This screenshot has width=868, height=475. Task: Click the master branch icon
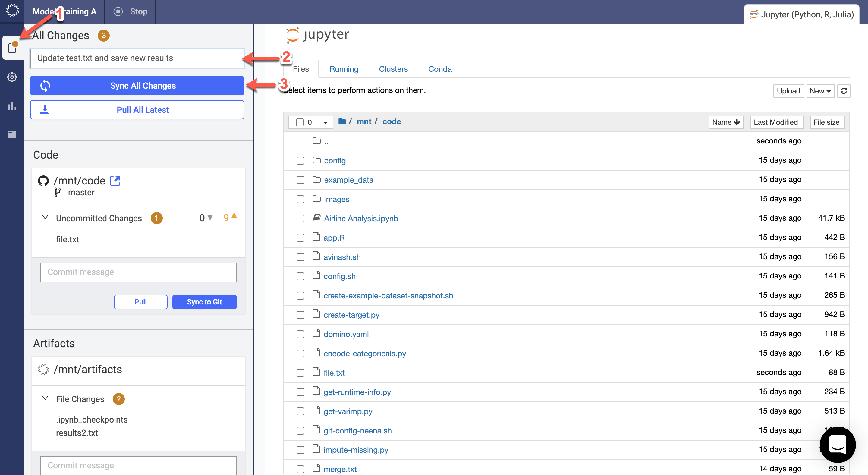tap(58, 192)
